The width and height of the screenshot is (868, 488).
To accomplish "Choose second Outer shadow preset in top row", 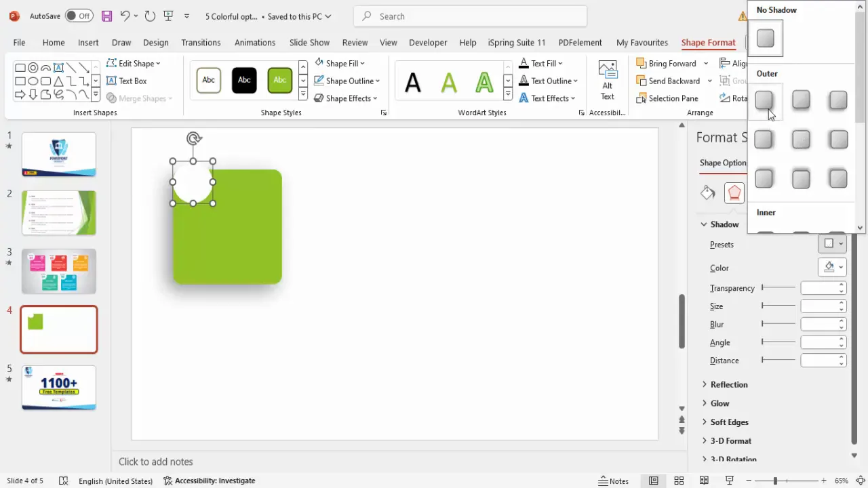I will 801,100.
